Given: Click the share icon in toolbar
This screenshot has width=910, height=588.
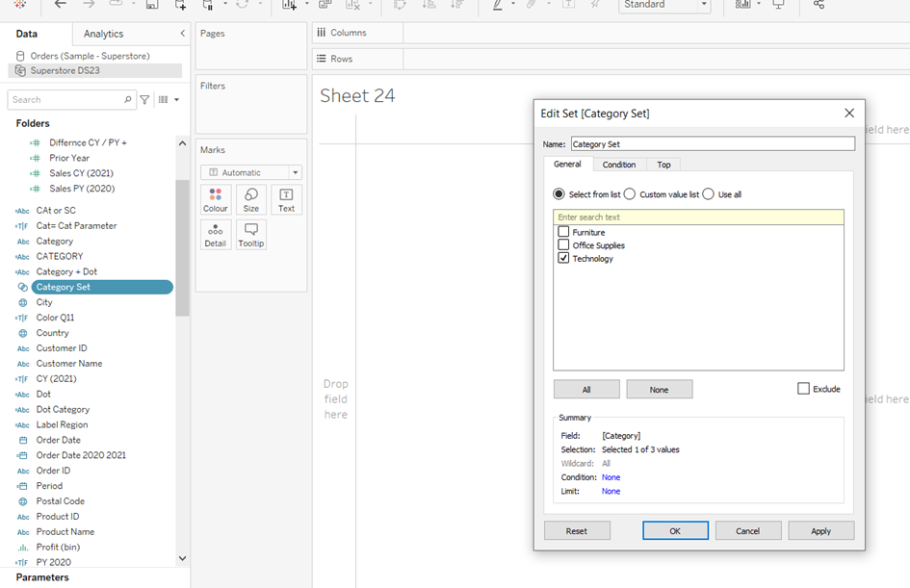Looking at the screenshot, I should point(819,4).
